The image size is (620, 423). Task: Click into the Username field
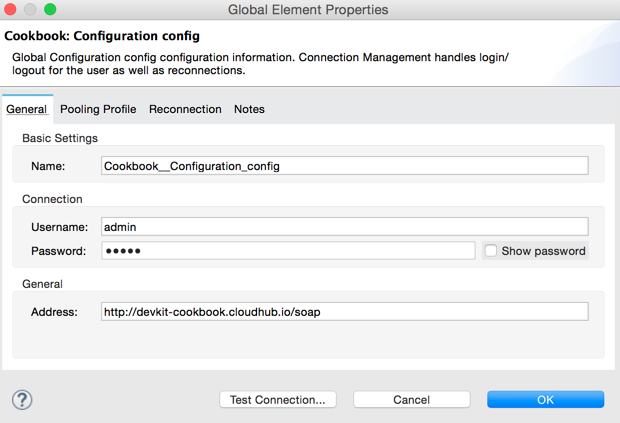(345, 227)
